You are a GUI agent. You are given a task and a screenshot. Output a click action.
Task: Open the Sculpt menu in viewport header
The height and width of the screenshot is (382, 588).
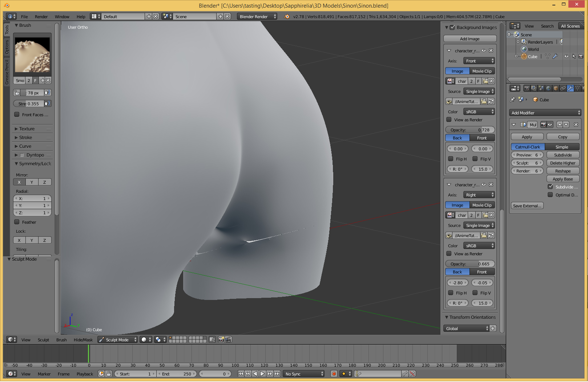click(43, 340)
